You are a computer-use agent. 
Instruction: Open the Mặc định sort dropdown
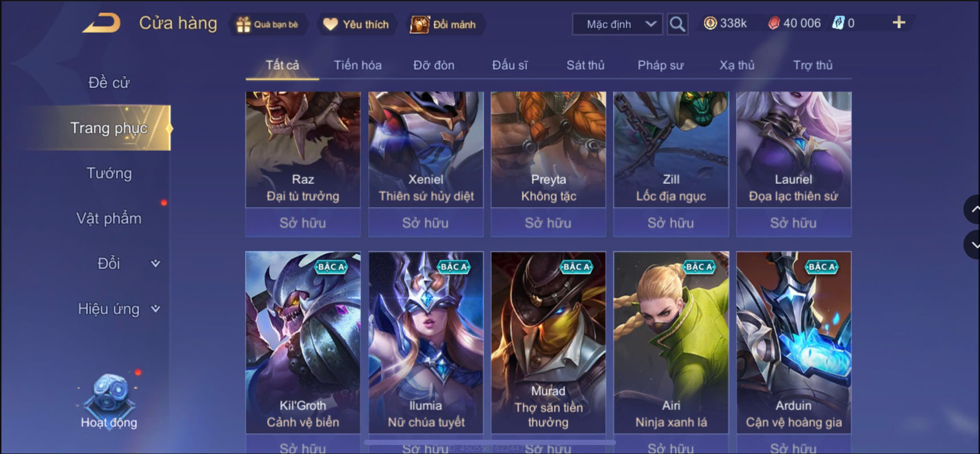pyautogui.click(x=617, y=24)
